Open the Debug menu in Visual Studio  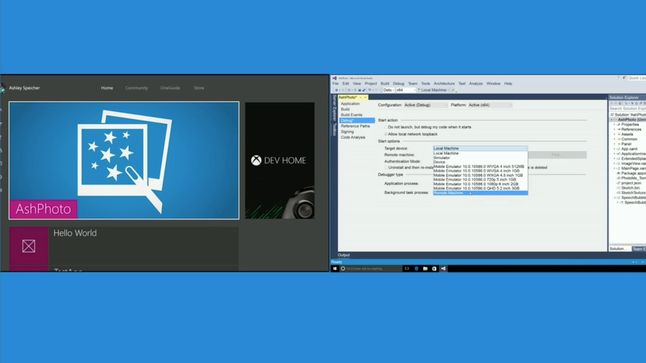[398, 84]
